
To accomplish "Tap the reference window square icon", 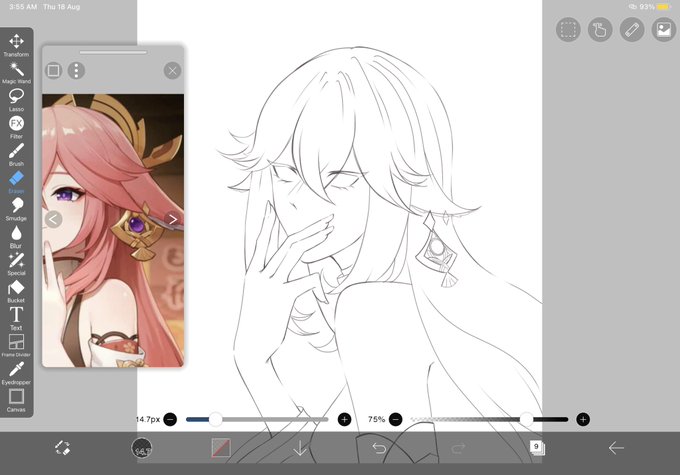I will [x=54, y=70].
